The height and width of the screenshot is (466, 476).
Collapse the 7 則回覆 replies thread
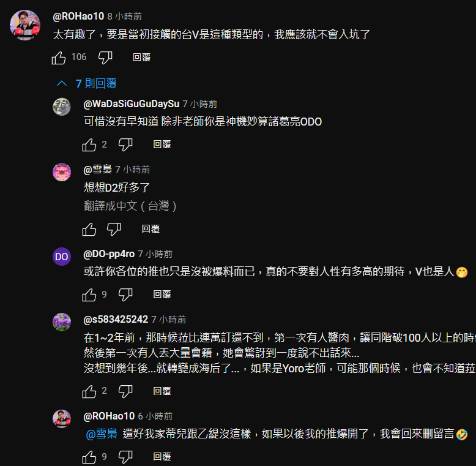(87, 83)
